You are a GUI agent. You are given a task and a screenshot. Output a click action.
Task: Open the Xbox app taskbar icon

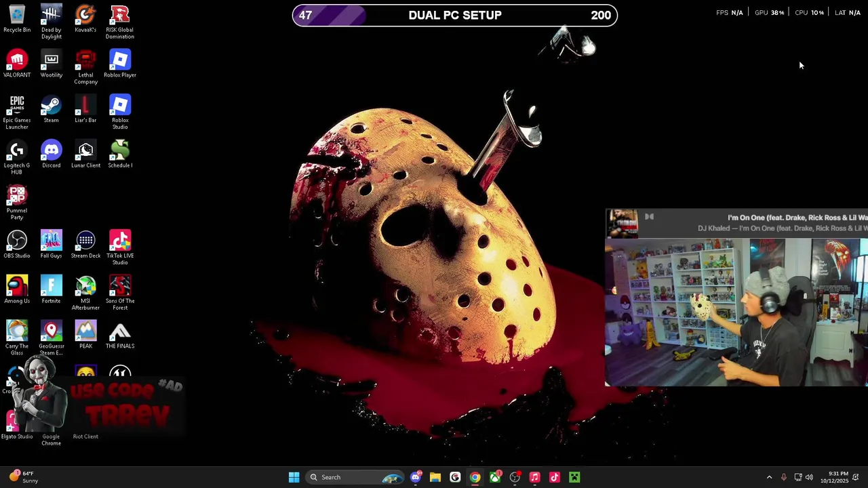coord(495,477)
